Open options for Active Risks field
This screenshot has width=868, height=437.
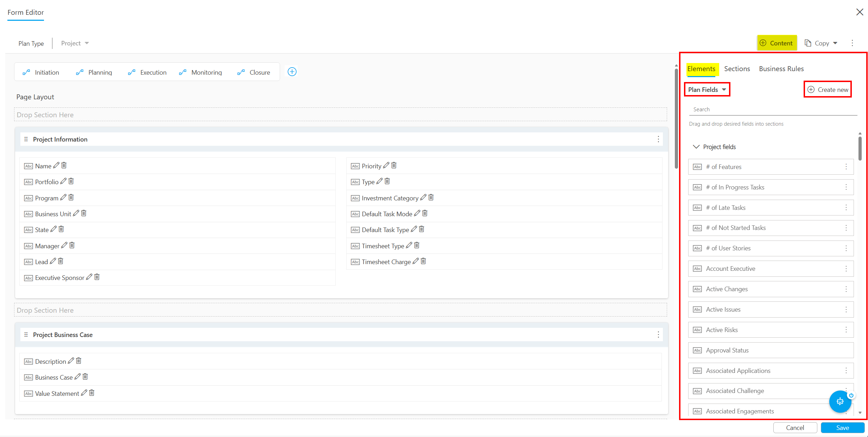click(846, 330)
